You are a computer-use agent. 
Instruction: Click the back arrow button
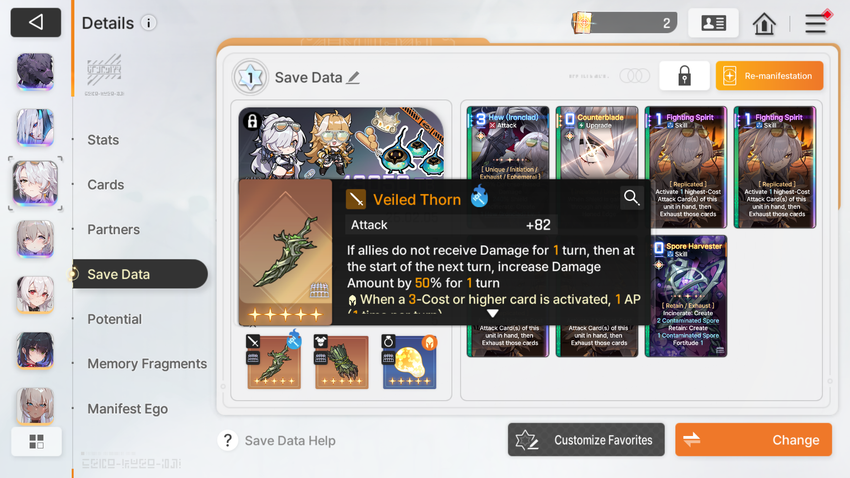(36, 22)
